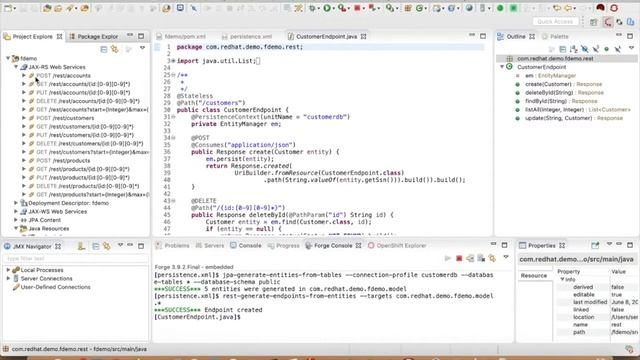
Task: Expand Deployment Descriptor: fdemo node
Action: [16, 203]
